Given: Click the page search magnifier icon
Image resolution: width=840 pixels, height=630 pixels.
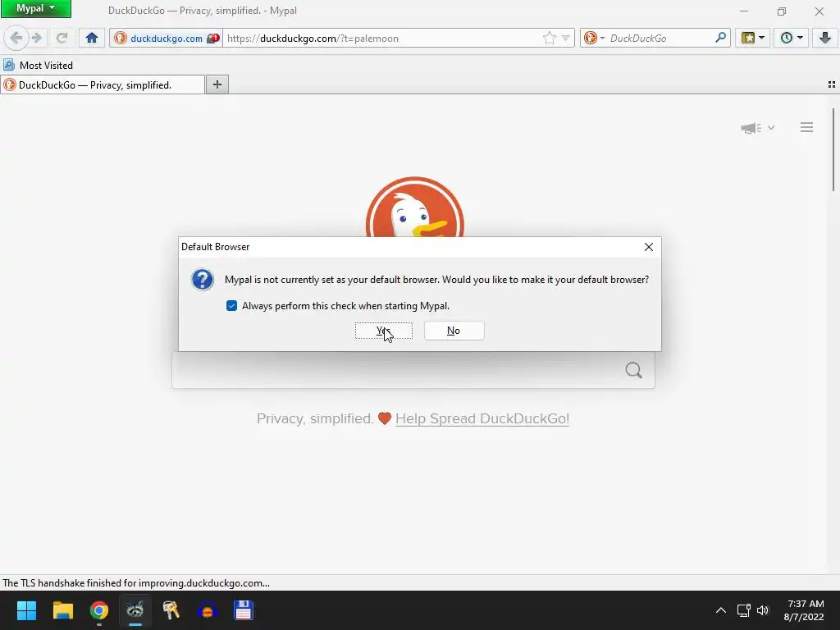Looking at the screenshot, I should (x=634, y=370).
